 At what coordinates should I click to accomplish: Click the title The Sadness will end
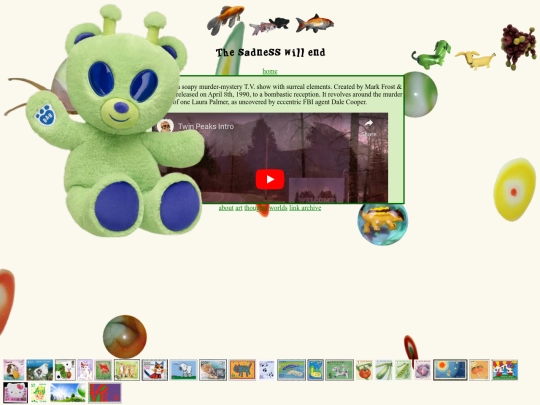[270, 52]
